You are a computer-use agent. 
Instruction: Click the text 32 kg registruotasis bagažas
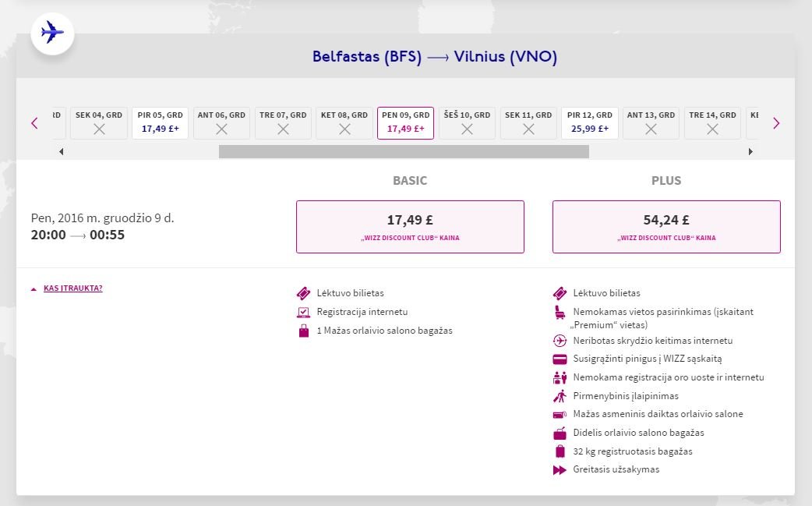pyautogui.click(x=633, y=451)
